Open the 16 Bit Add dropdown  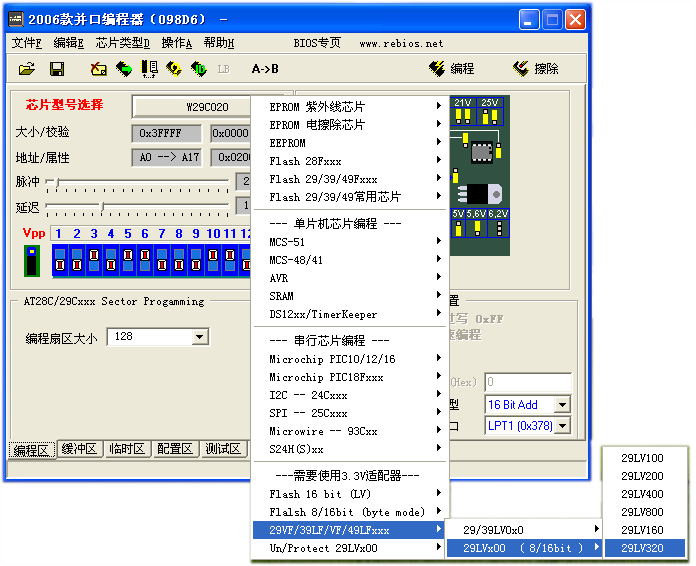point(562,404)
